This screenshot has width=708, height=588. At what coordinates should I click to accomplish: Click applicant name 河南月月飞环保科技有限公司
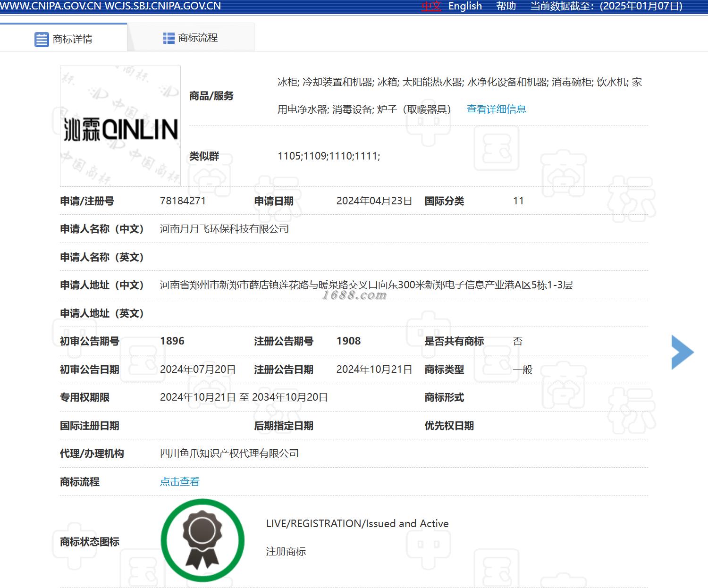224,229
